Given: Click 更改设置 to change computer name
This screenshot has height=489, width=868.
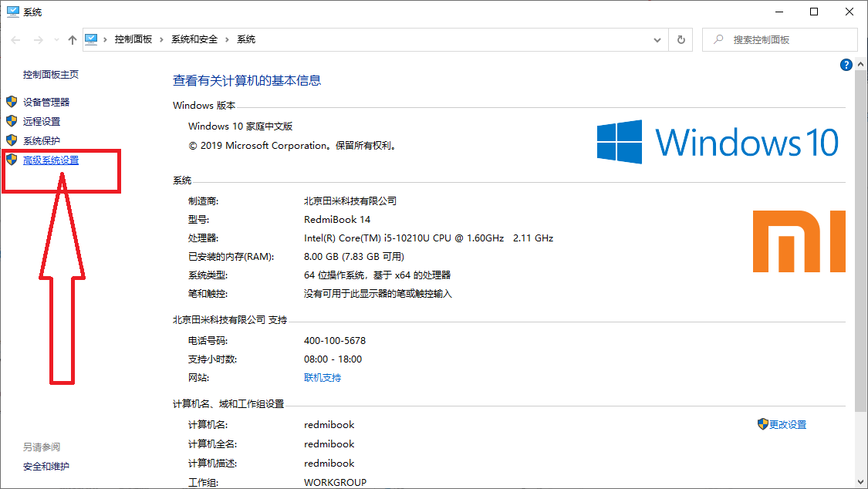Looking at the screenshot, I should 787,424.
